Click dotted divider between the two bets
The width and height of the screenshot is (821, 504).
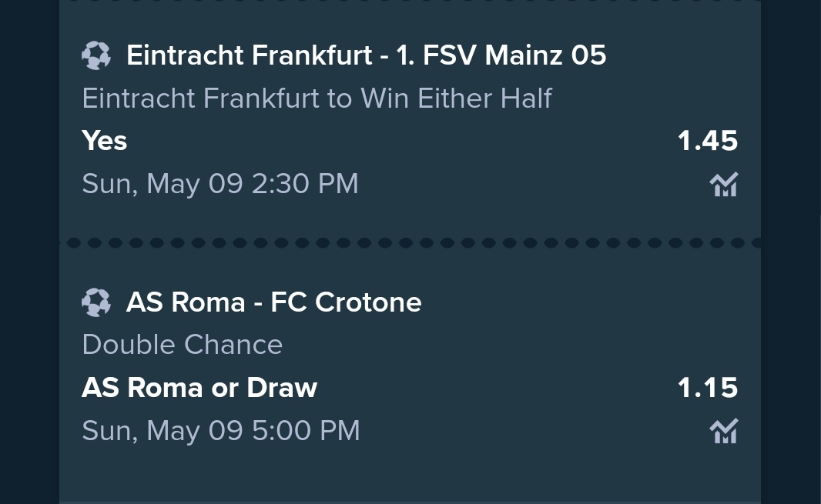click(x=410, y=243)
